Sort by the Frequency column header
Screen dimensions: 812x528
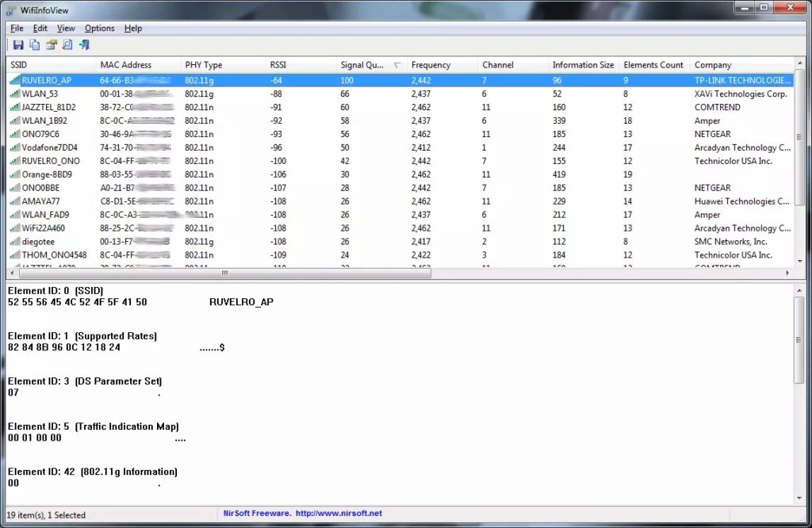[x=442, y=65]
